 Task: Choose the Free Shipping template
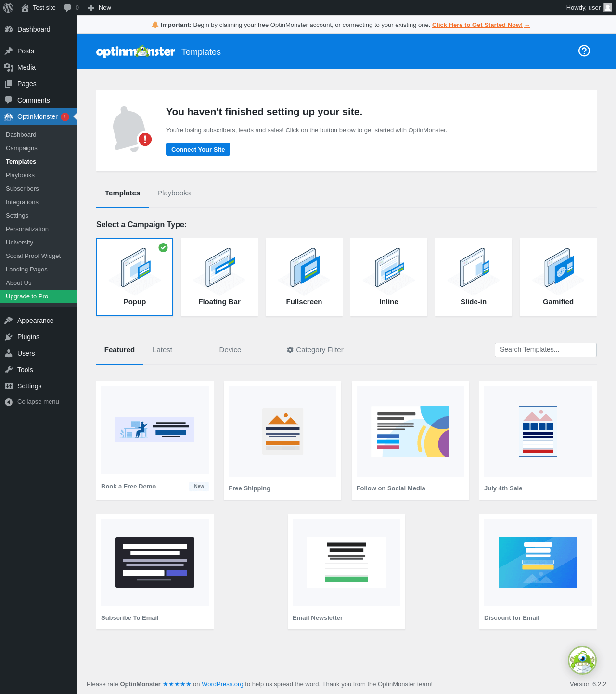[282, 440]
